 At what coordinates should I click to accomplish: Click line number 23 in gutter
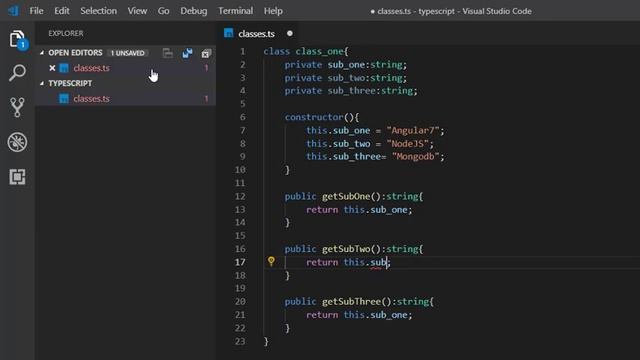point(240,341)
